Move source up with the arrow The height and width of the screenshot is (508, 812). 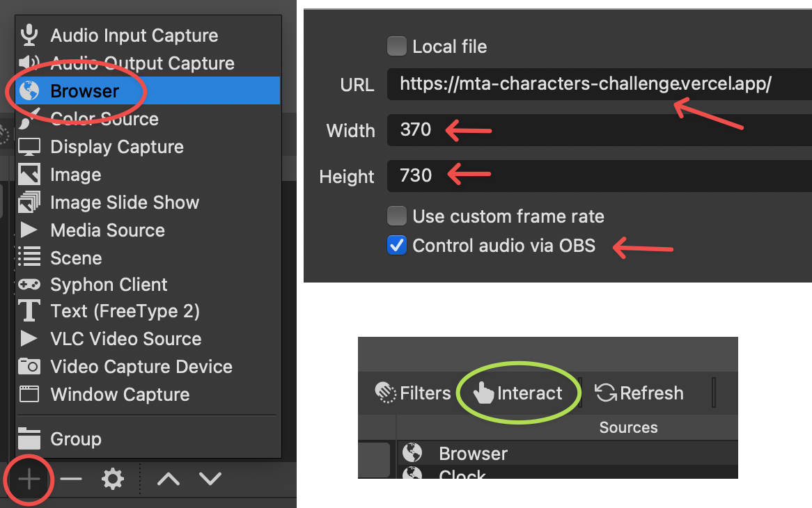click(x=169, y=479)
